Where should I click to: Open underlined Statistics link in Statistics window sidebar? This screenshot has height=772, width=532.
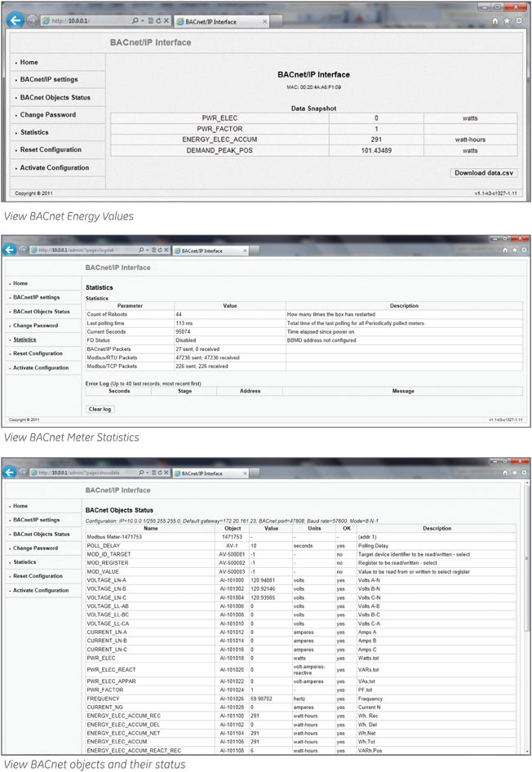coord(24,339)
